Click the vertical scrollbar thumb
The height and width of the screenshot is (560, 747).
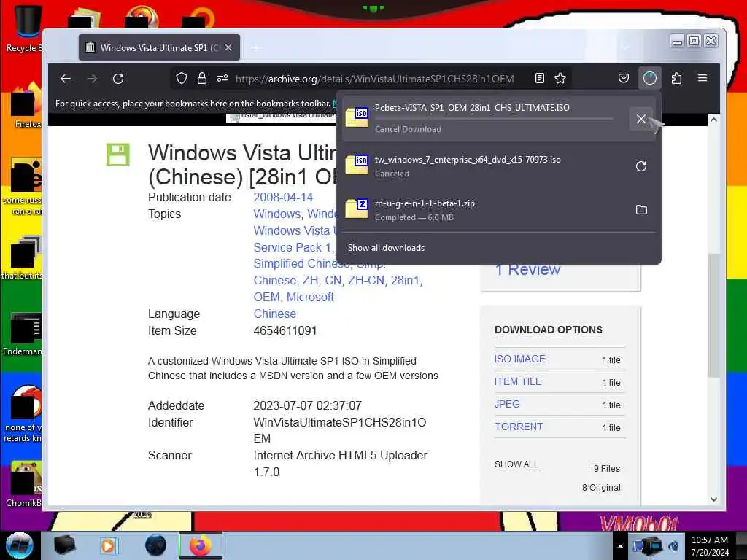pyautogui.click(x=713, y=316)
